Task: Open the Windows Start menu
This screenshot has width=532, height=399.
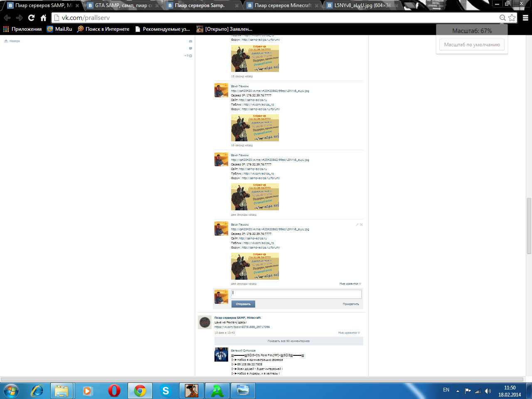Action: click(x=11, y=391)
